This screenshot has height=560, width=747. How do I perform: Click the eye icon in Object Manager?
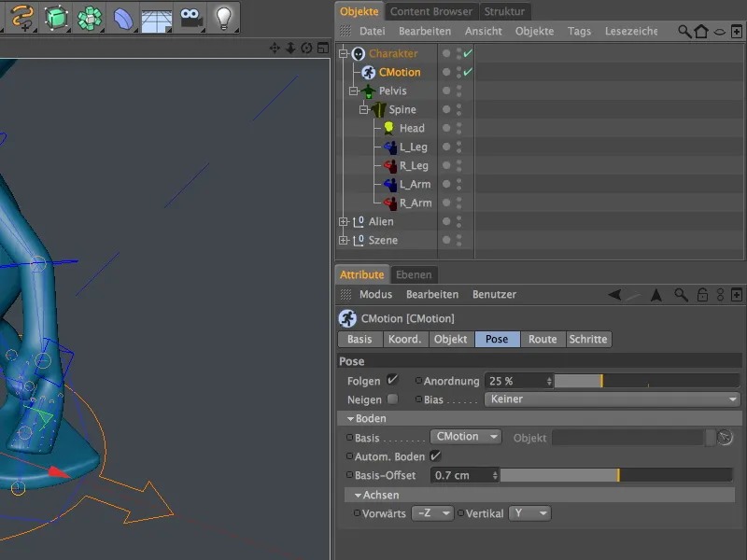(x=719, y=32)
